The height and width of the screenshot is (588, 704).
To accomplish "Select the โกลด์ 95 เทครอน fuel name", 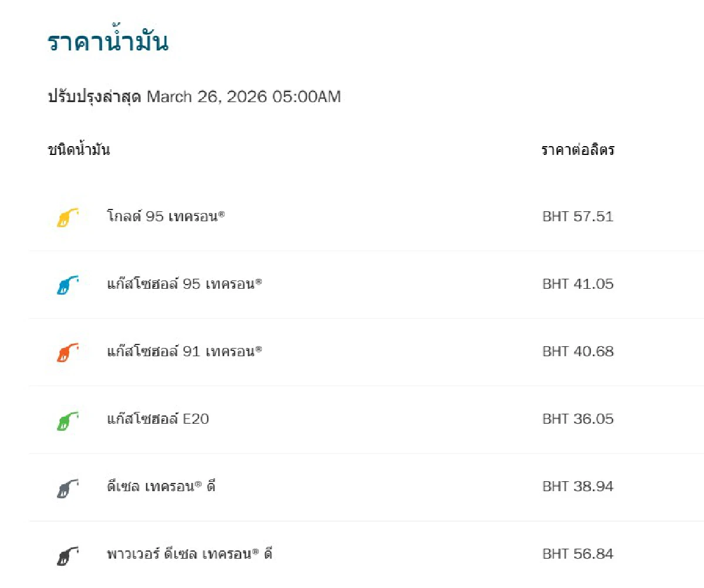I will click(x=166, y=217).
